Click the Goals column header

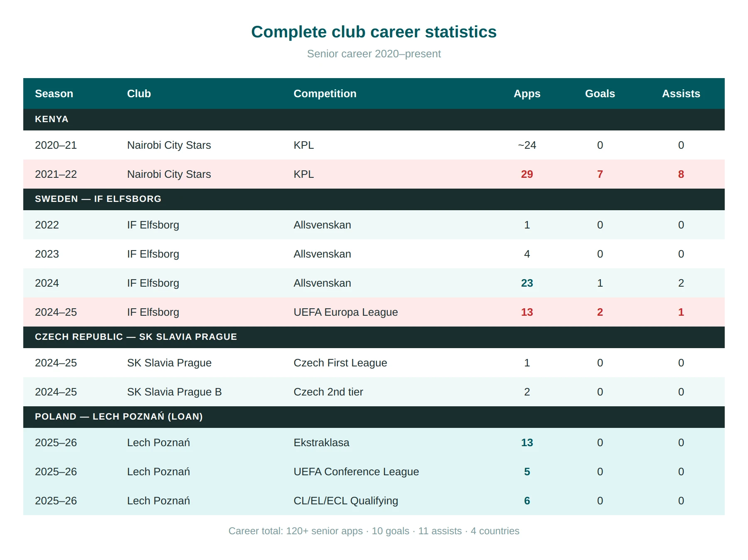click(600, 93)
